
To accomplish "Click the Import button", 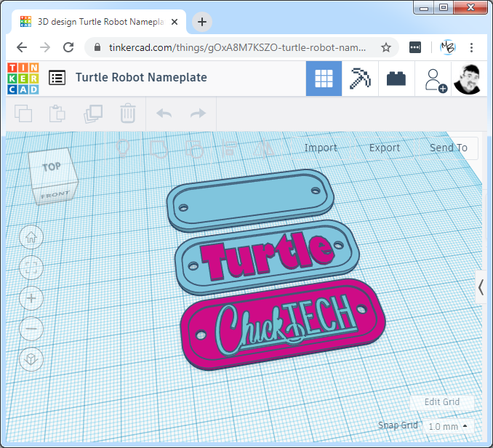I will (321, 148).
